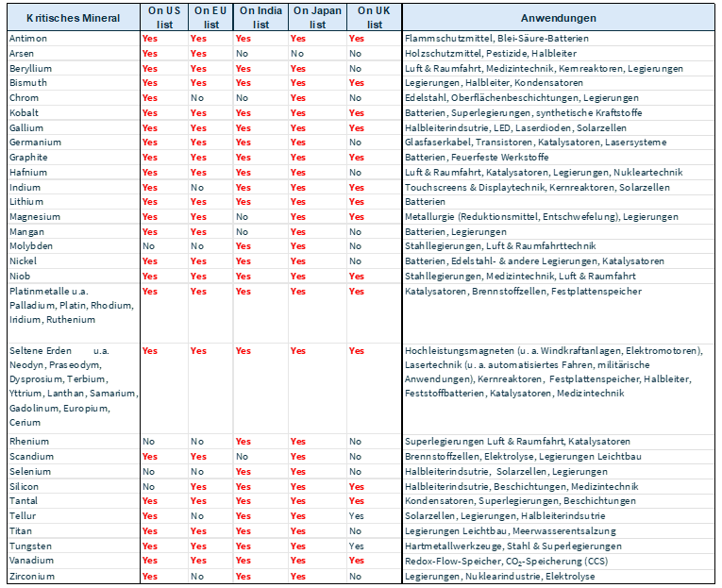
Task: Click the 'Kritisches Mineral' column header
Action: pos(71,18)
